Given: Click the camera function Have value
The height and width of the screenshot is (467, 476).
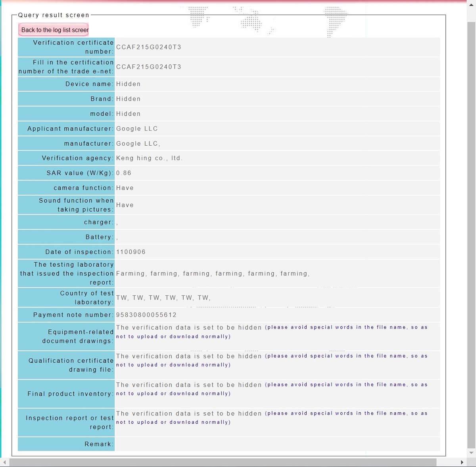Looking at the screenshot, I should [125, 188].
